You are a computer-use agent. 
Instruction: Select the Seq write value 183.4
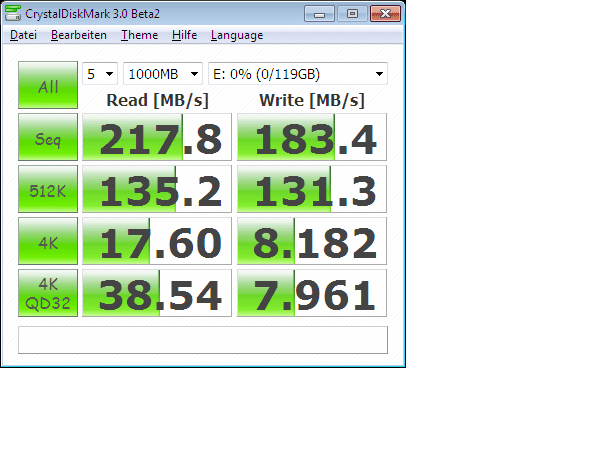pos(312,137)
